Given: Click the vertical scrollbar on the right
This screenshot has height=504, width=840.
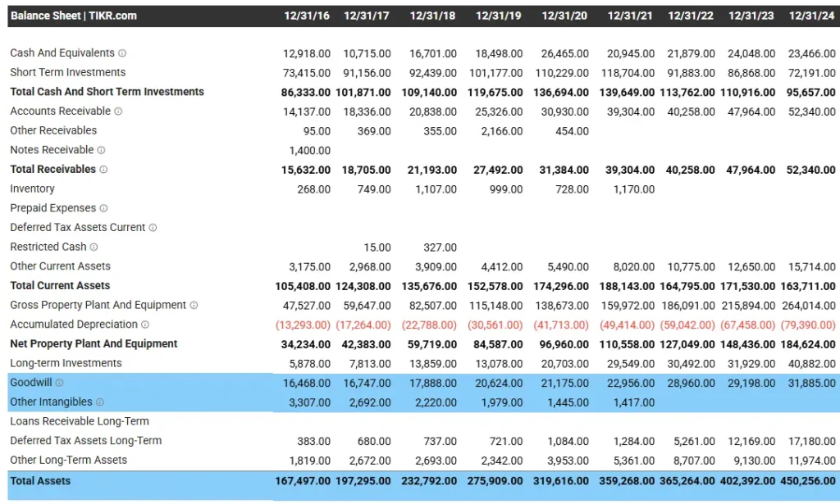Looking at the screenshot, I should tap(836, 246).
